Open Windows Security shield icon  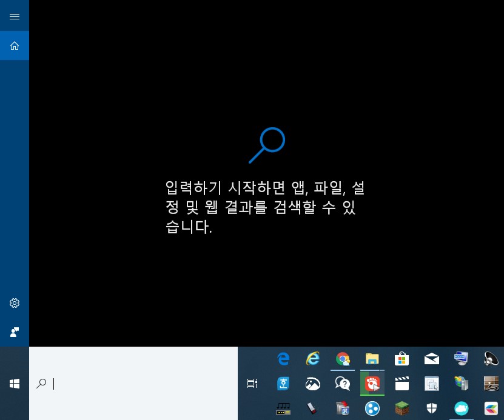click(x=432, y=408)
